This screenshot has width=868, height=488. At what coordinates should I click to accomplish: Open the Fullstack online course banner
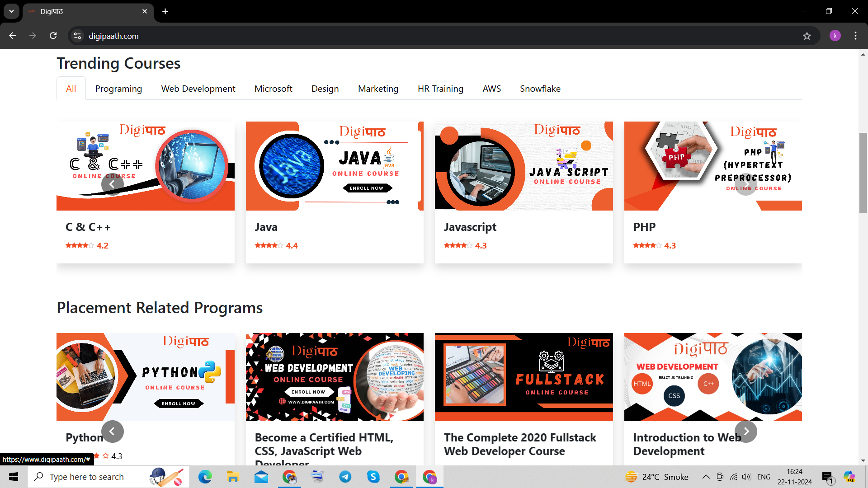click(524, 377)
